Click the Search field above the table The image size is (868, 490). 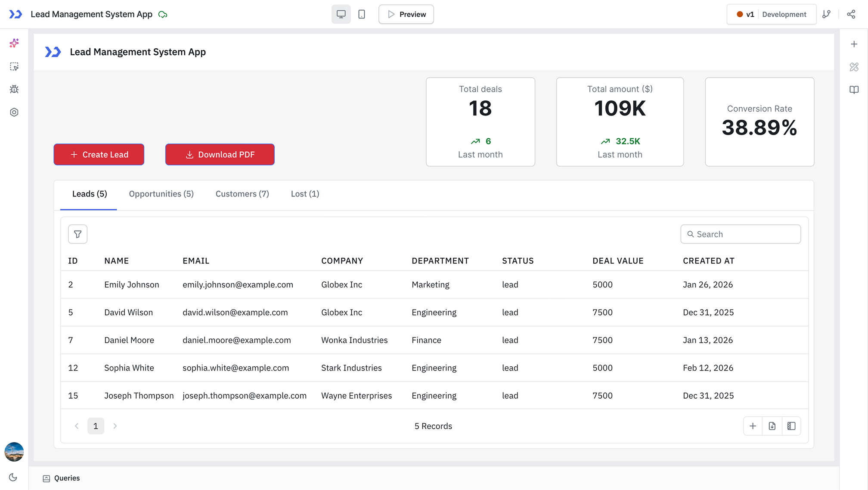[x=741, y=234]
